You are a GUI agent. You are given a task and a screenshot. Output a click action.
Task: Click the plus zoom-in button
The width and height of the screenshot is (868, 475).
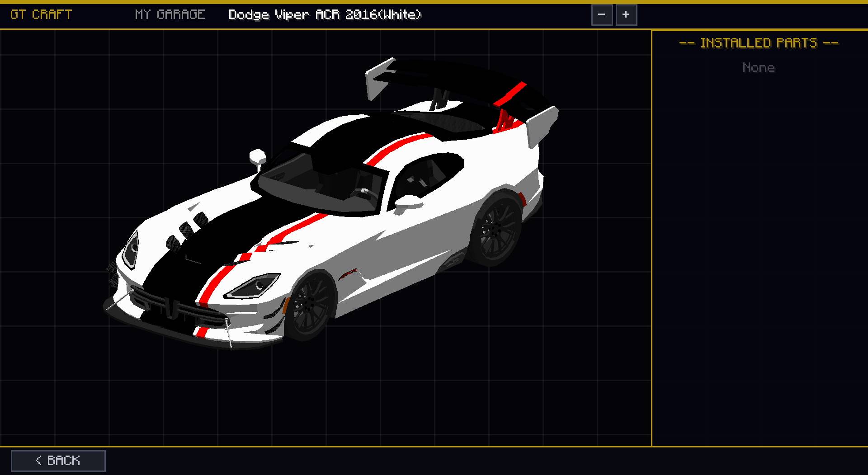point(626,15)
